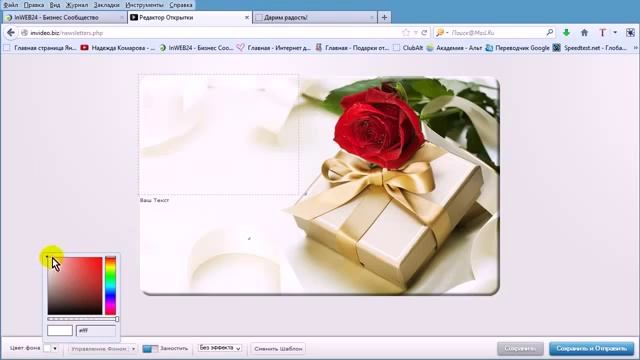
Task: Open the history dropdown next to the star
Action: (415, 33)
